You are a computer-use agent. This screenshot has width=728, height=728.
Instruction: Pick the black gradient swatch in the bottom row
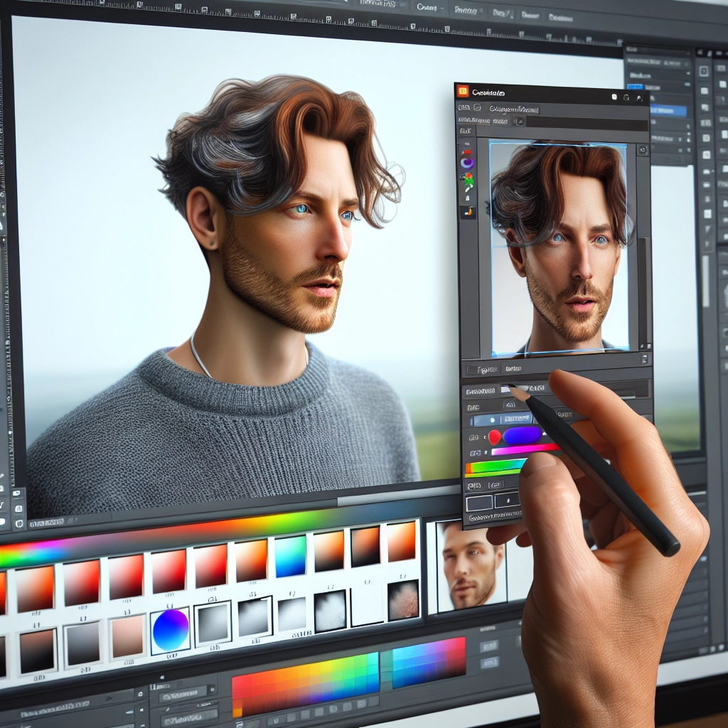point(38,651)
